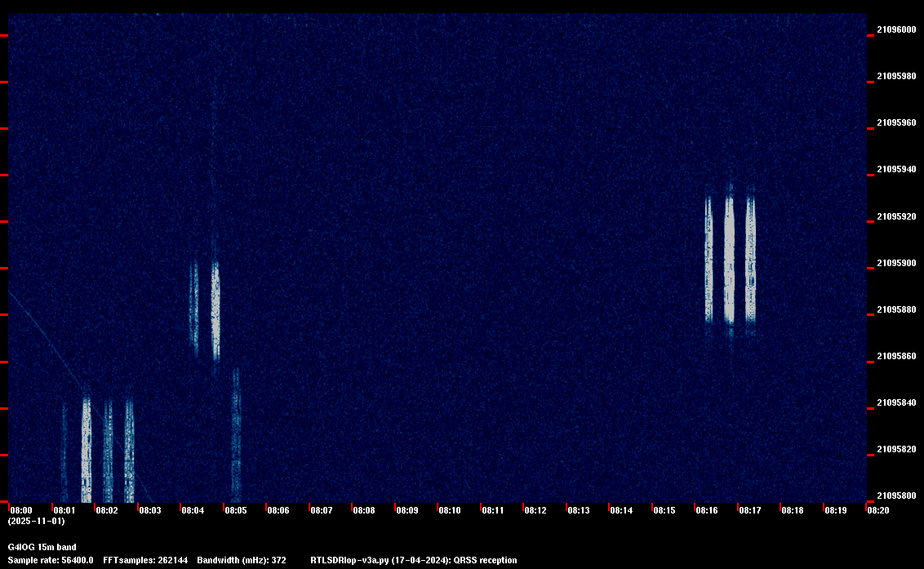
Task: Click the 08:01 time axis label
Action: (64, 510)
